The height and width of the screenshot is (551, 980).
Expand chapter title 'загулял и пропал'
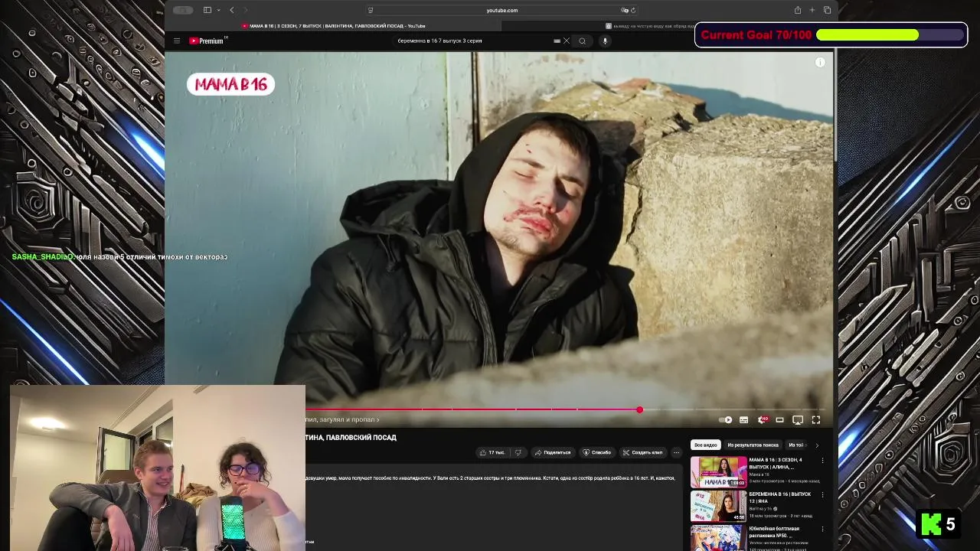point(342,419)
